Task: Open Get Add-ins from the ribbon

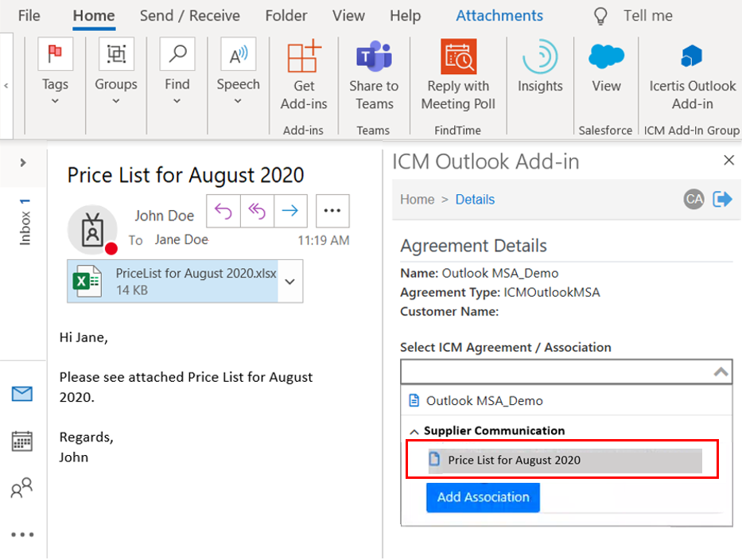Action: tap(304, 76)
